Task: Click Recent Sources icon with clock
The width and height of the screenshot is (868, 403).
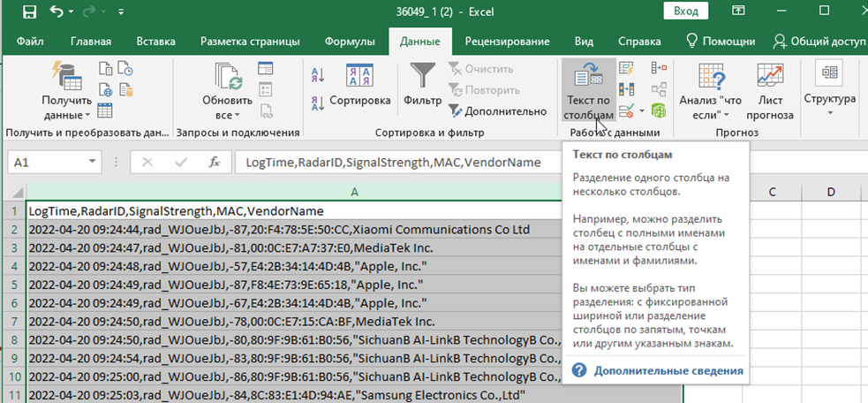Action: click(126, 69)
